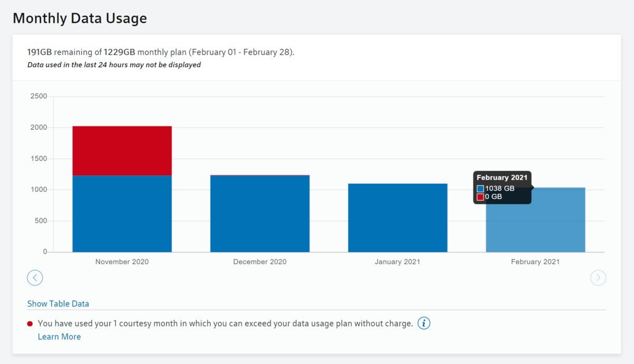This screenshot has width=634, height=364.
Task: Click the 2500 y-axis value
Action: [39, 96]
